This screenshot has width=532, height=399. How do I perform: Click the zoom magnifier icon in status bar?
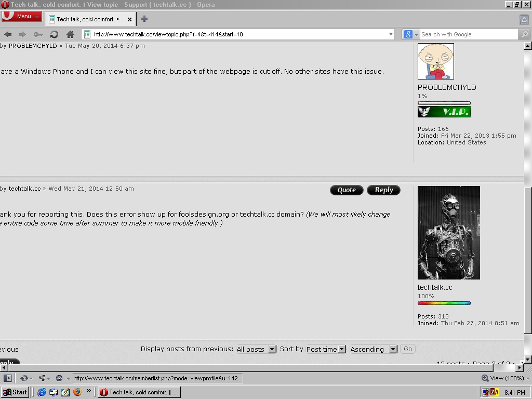point(485,378)
